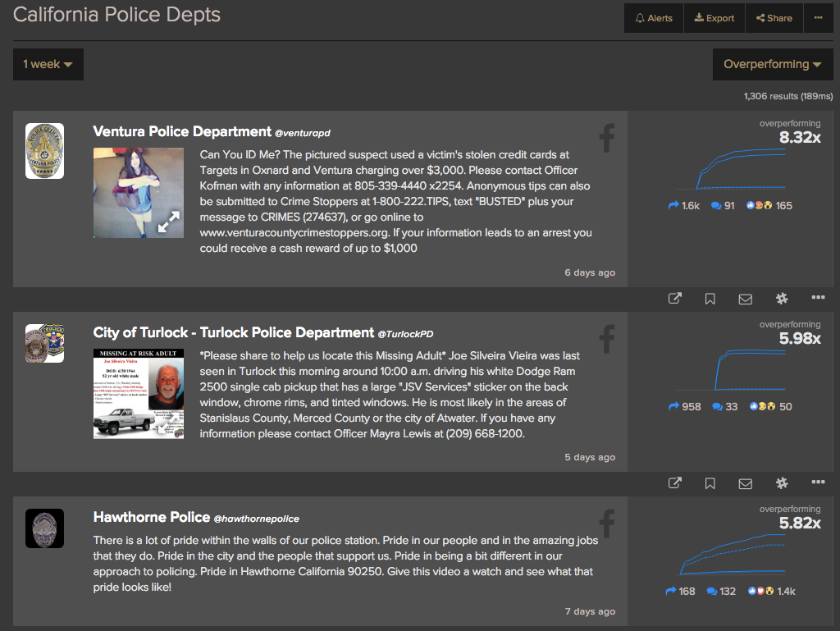The width and height of the screenshot is (840, 631).
Task: Open the Hawthorne Police page link
Action: pos(152,518)
